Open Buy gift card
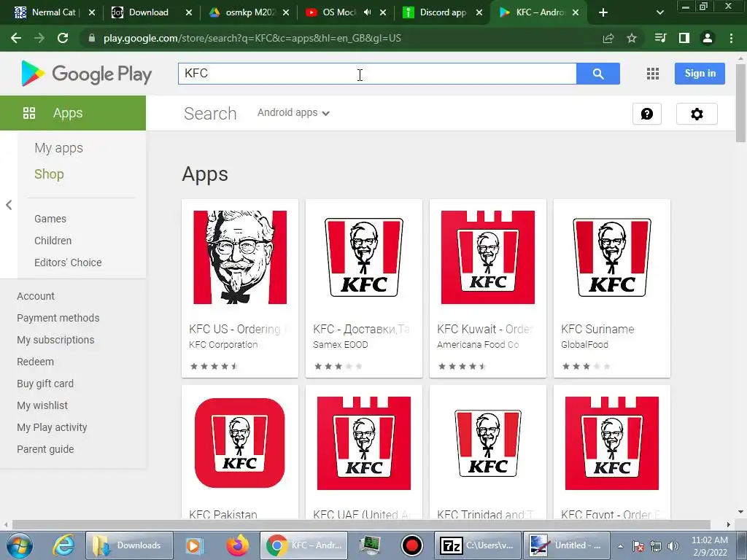This screenshot has width=747, height=560. (x=45, y=384)
